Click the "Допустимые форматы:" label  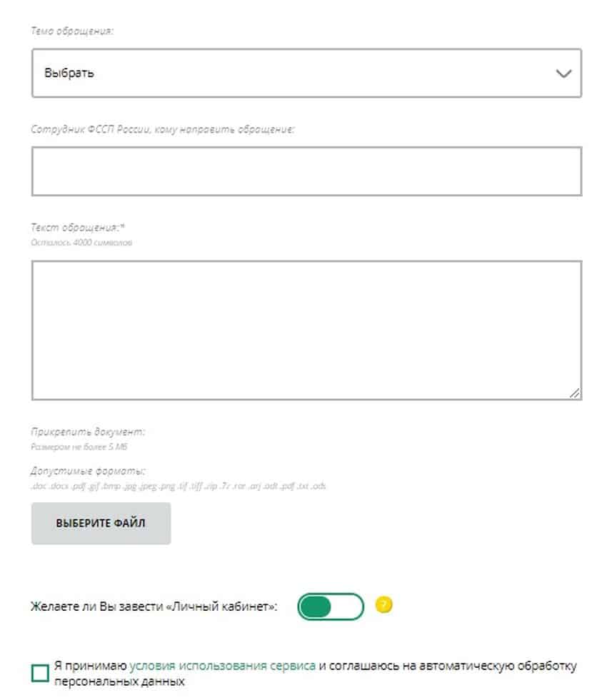click(88, 471)
